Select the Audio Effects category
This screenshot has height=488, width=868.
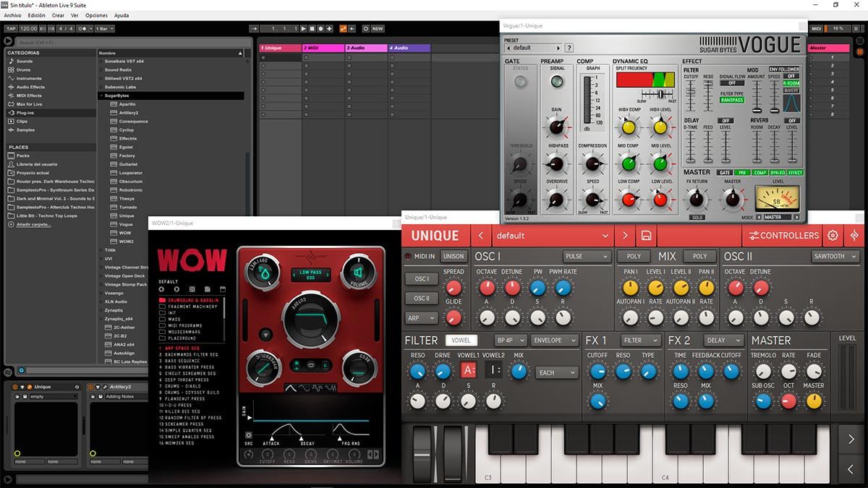pyautogui.click(x=30, y=87)
